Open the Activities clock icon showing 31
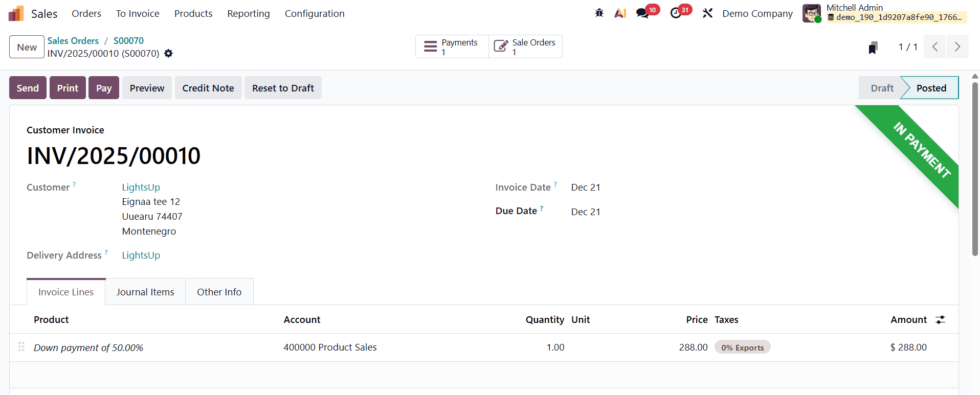This screenshot has width=980, height=395. coord(676,13)
